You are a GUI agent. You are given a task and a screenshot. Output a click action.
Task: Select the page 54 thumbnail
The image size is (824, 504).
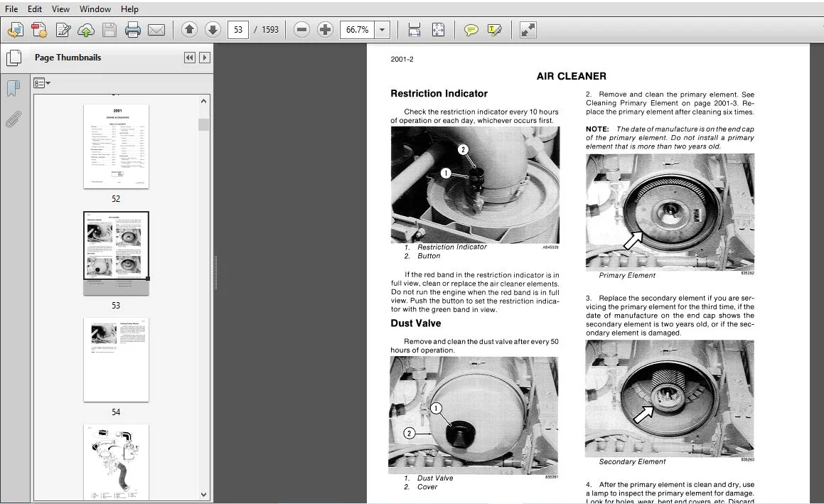[x=116, y=360]
